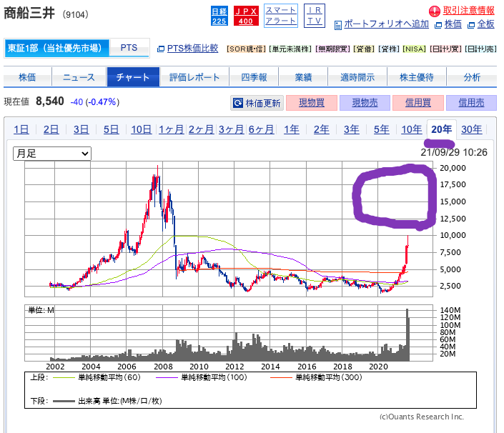
Task: Click ポートフォリオへ追加 link
Action: [386, 24]
